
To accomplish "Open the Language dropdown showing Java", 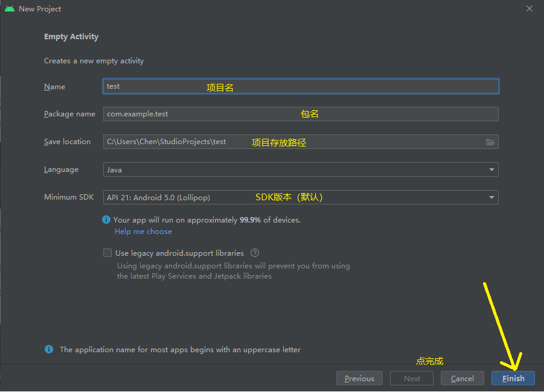I will coord(301,169).
